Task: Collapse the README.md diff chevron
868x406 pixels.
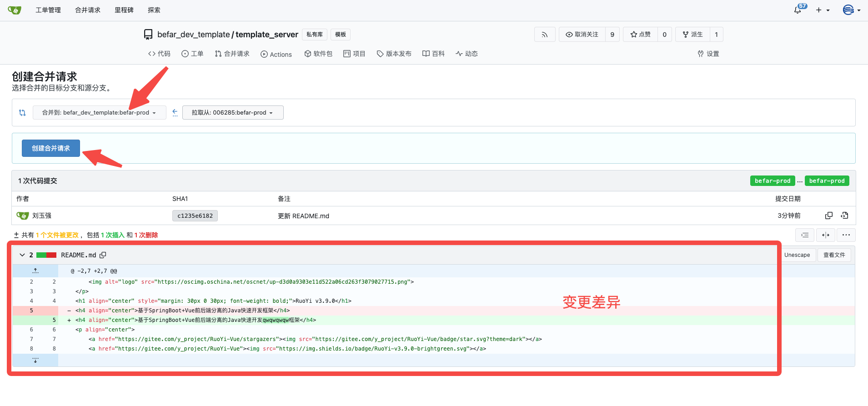Action: pos(22,255)
